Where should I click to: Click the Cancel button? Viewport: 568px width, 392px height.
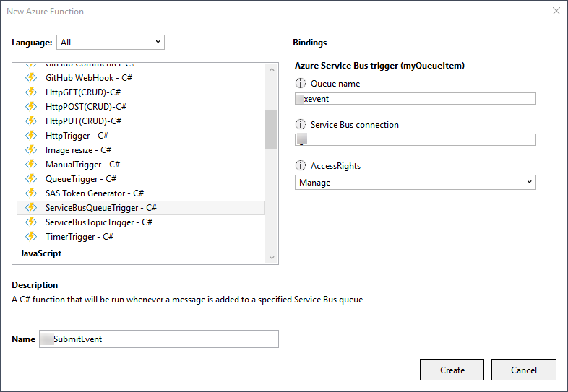coord(523,370)
